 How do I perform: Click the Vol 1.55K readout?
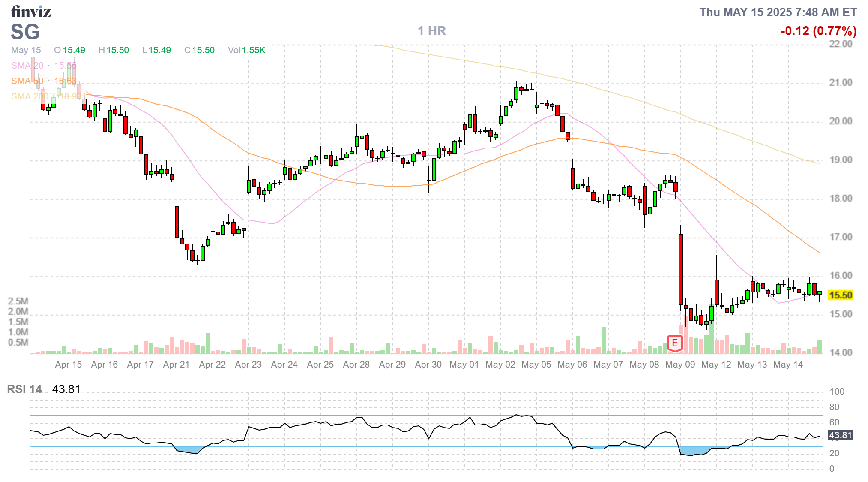[x=246, y=50]
